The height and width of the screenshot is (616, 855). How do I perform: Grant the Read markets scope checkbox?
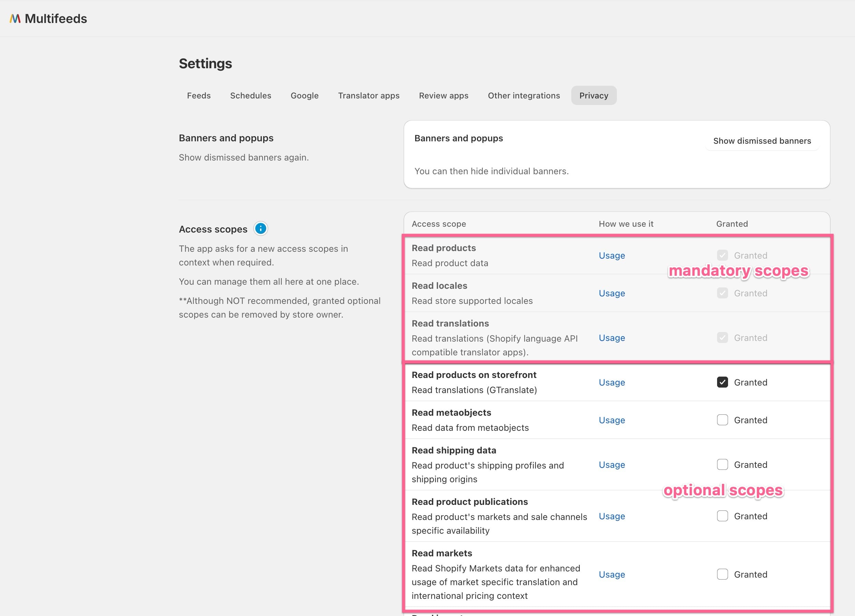coord(722,574)
